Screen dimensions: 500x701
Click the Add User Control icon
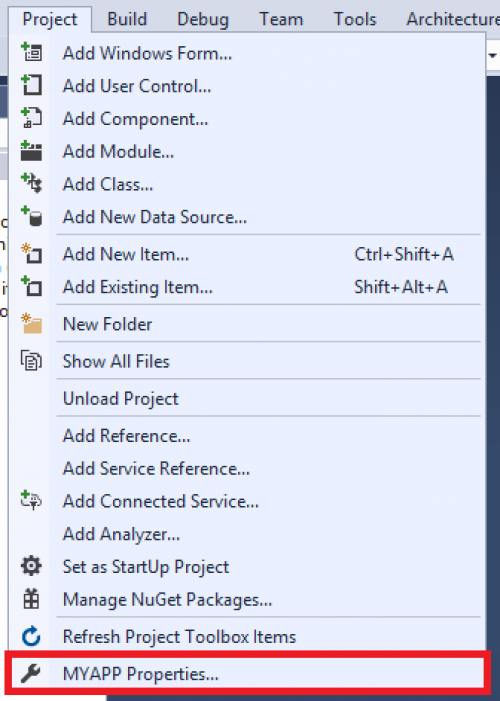tap(31, 85)
